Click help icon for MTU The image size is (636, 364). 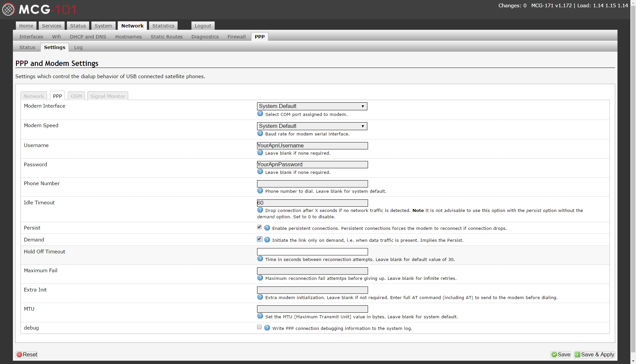tap(260, 316)
